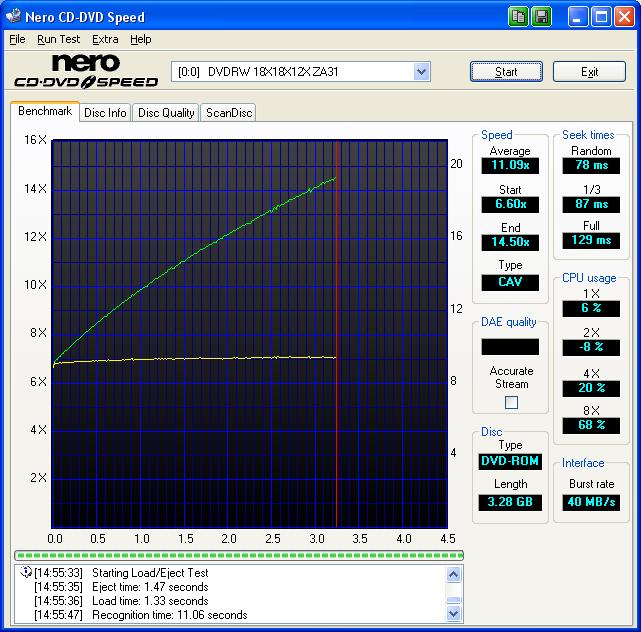Switch to the Disc Quality tab
This screenshot has width=641, height=632.
pos(166,113)
